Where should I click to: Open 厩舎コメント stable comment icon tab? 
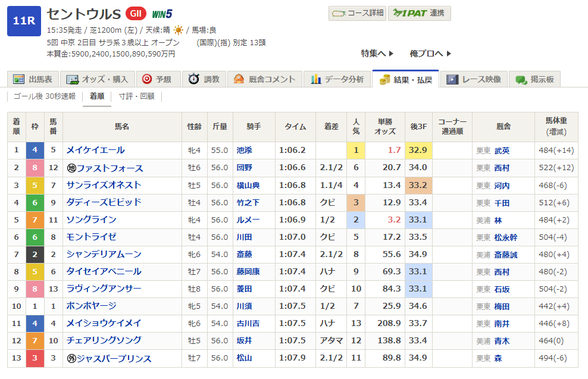click(x=239, y=79)
